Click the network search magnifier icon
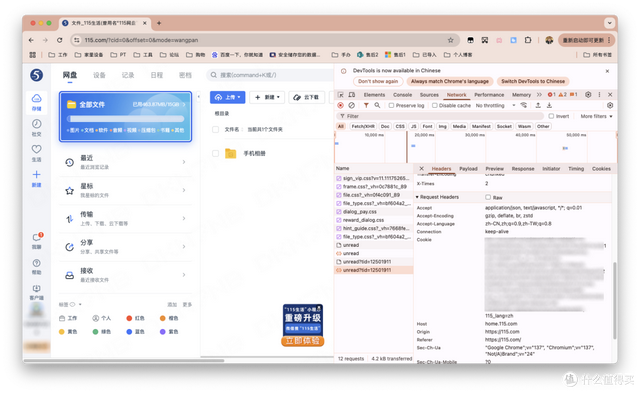Image resolution: width=640 pixels, height=393 pixels. pyautogui.click(x=377, y=105)
